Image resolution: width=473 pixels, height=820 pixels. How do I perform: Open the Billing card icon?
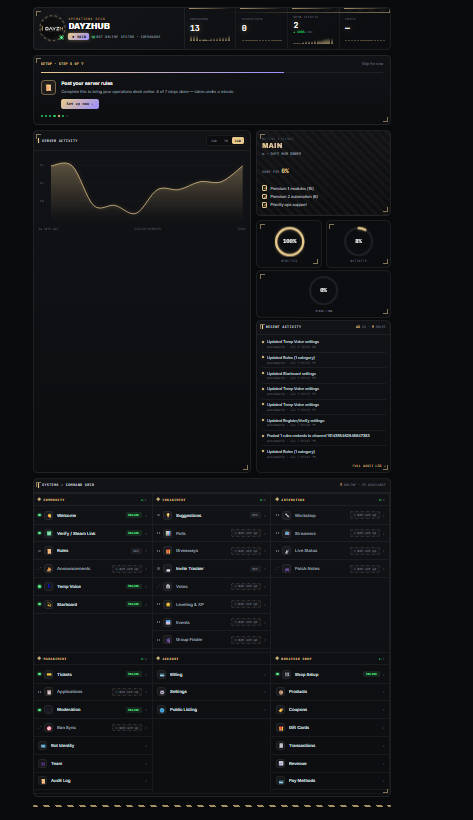coord(162,675)
